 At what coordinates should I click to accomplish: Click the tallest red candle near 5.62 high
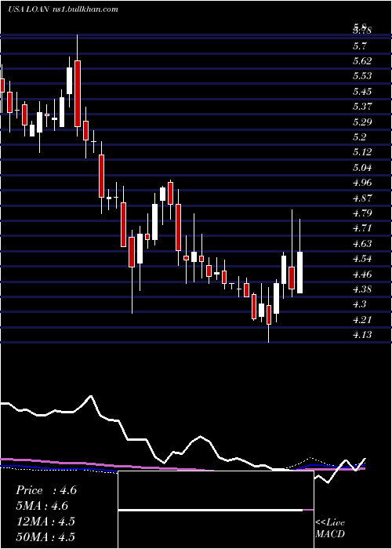tap(78, 93)
